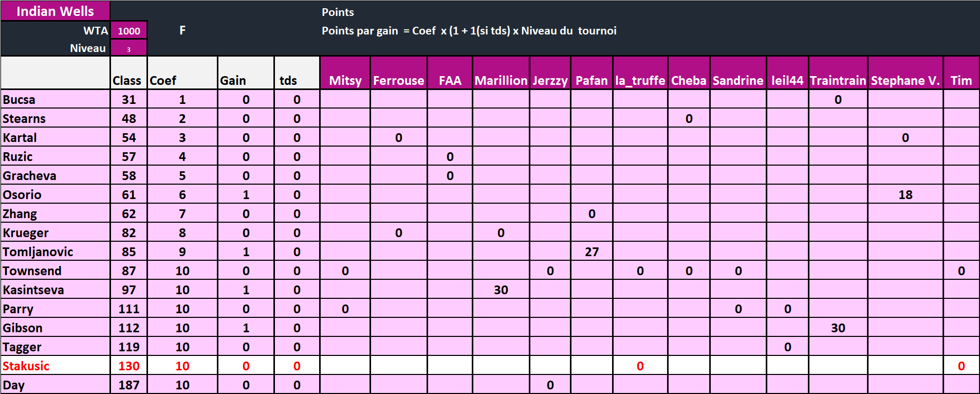Click the Indian Wells title cell
Viewport: 980px width, 394px height.
point(55,11)
